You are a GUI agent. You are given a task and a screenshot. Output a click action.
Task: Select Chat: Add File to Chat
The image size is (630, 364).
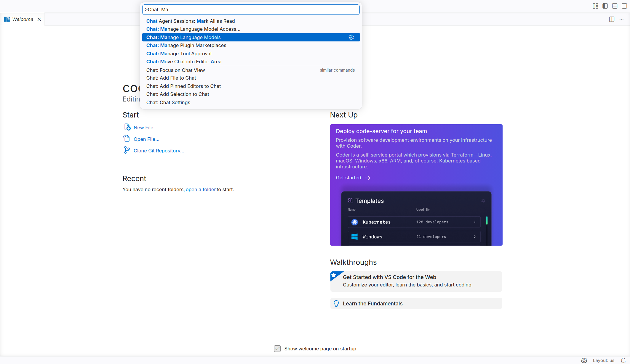tap(251, 78)
